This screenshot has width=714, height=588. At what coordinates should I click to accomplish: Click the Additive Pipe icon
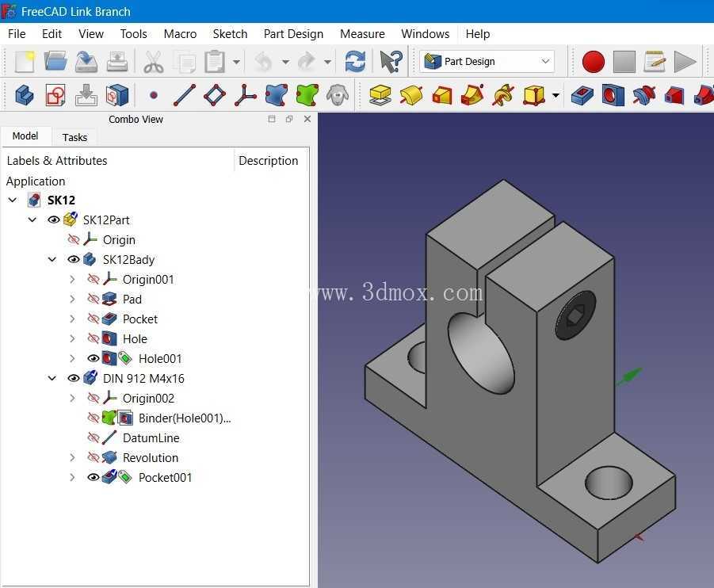point(472,95)
